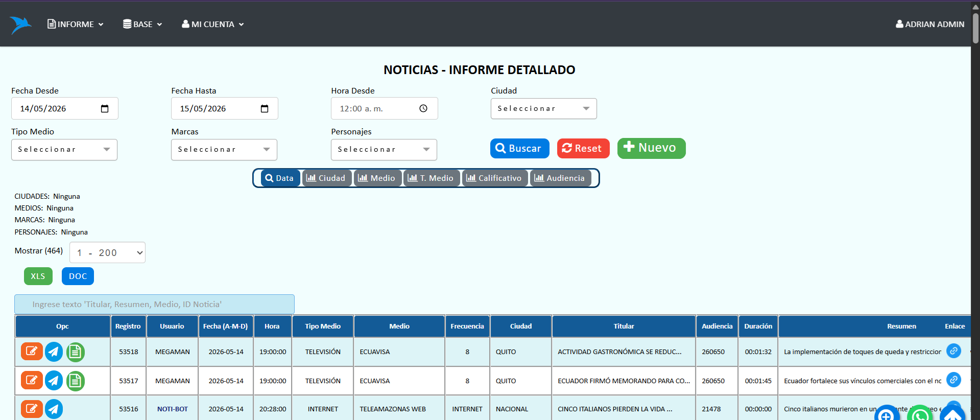The width and height of the screenshot is (980, 420).
Task: Open the Mostrar 1 - 200 range dropdown
Action: 107,252
